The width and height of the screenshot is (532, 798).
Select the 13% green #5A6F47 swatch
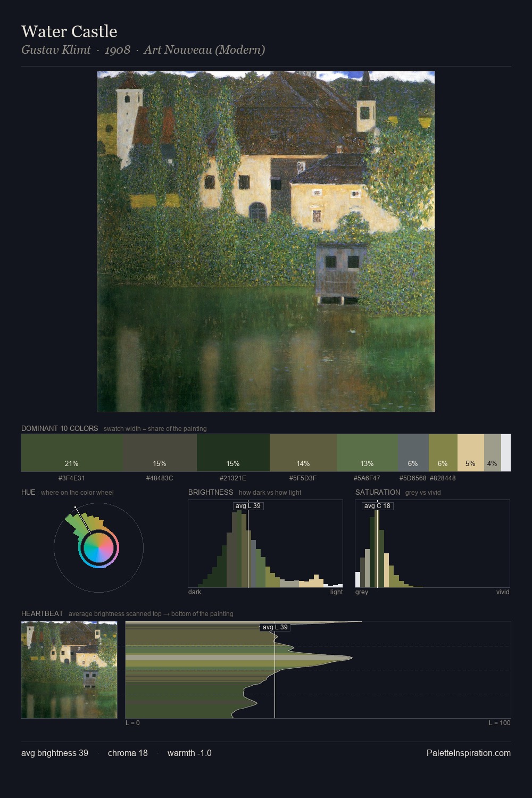[367, 453]
